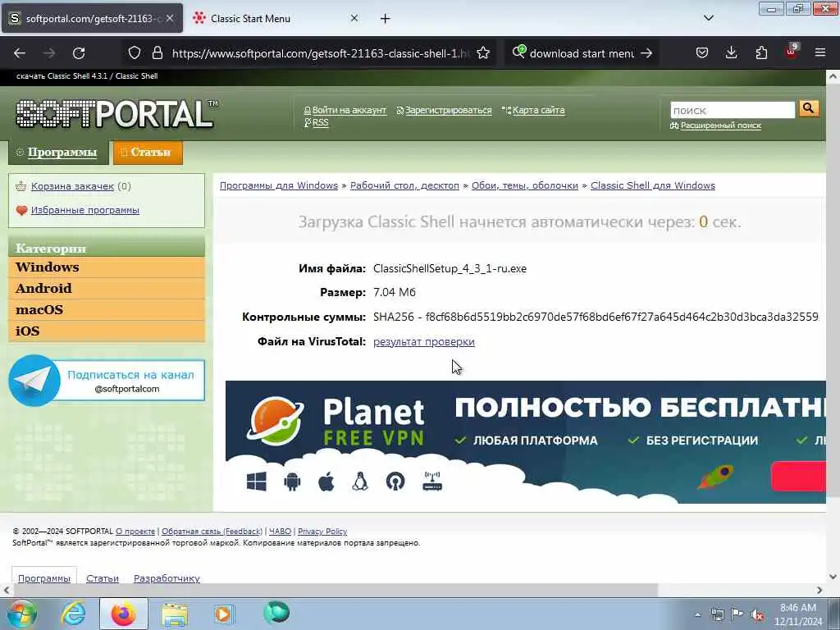
Task: Open the extensions puzzle icon
Action: tap(761, 53)
